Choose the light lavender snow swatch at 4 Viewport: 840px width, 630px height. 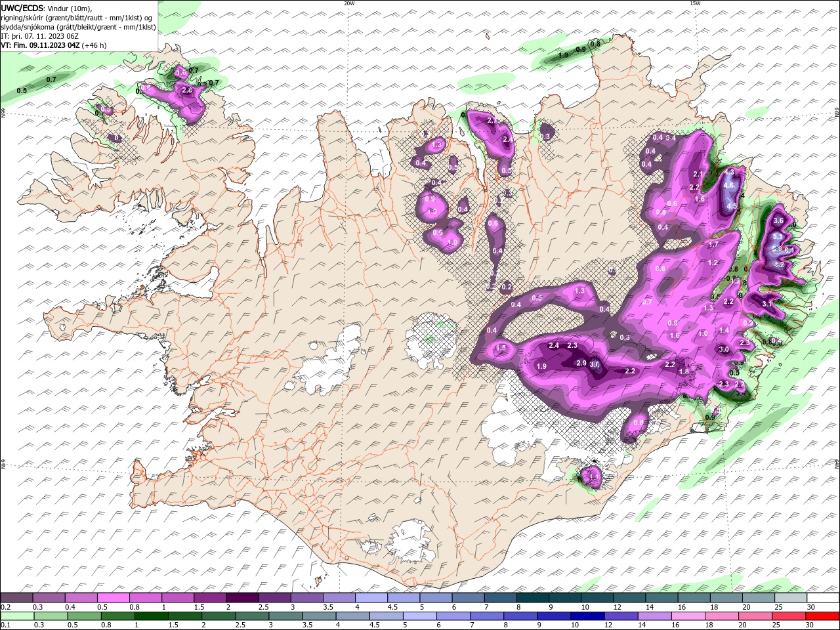point(371,598)
